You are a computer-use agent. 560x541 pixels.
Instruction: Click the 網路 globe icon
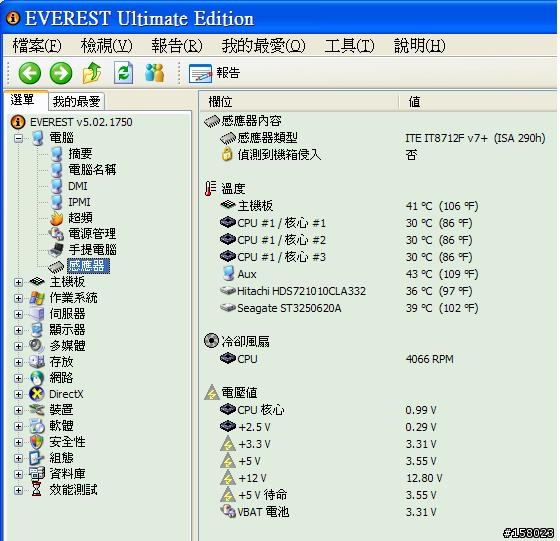point(37,378)
